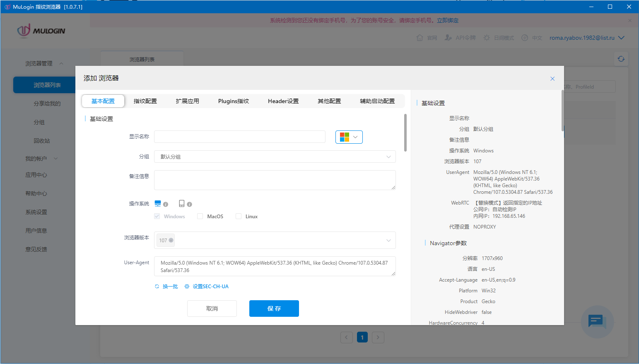The image size is (639, 364).
Task: Switch language via 中文
Action: point(532,38)
